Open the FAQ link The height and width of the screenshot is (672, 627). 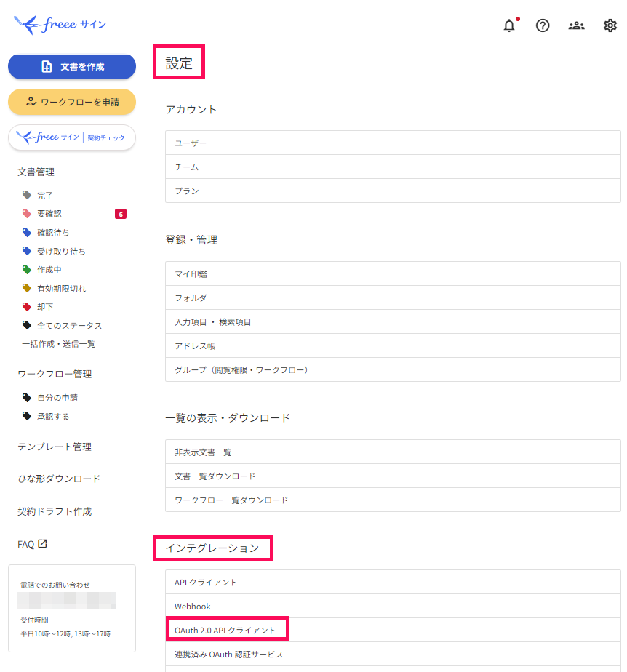click(x=25, y=544)
